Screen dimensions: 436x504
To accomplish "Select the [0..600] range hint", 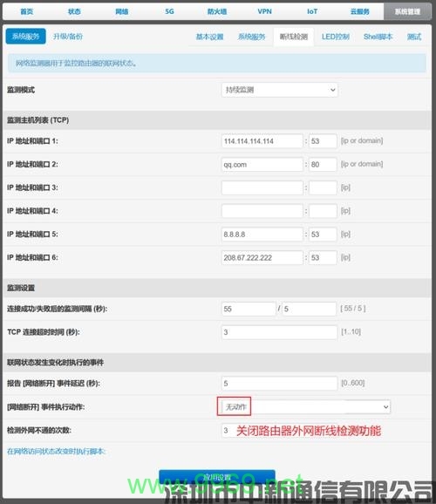I will [x=352, y=383].
